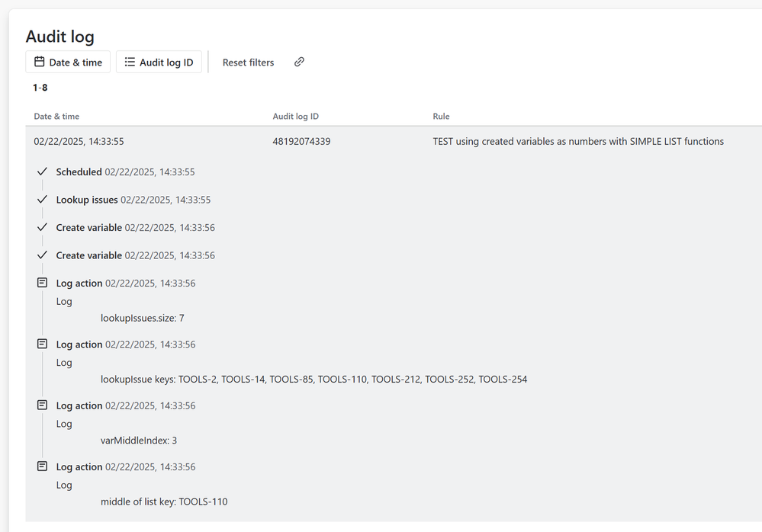Click the checkmark beside Lookup issues step

pyautogui.click(x=42, y=199)
